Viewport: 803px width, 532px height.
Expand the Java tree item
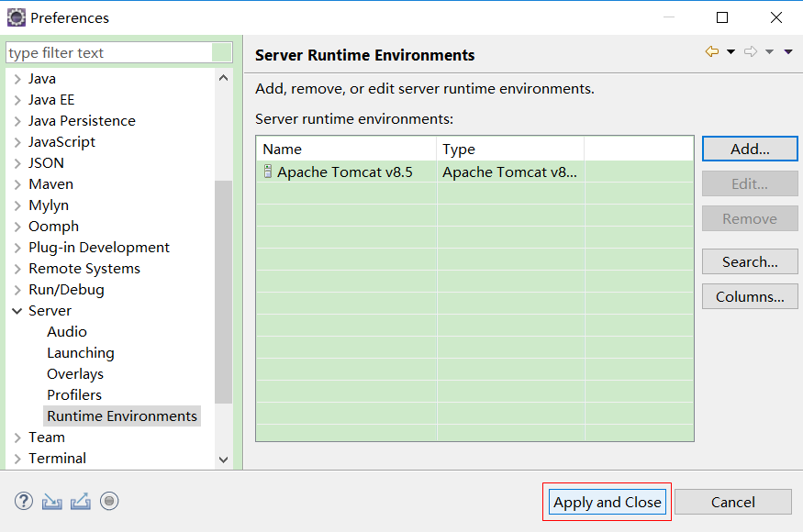(16, 78)
